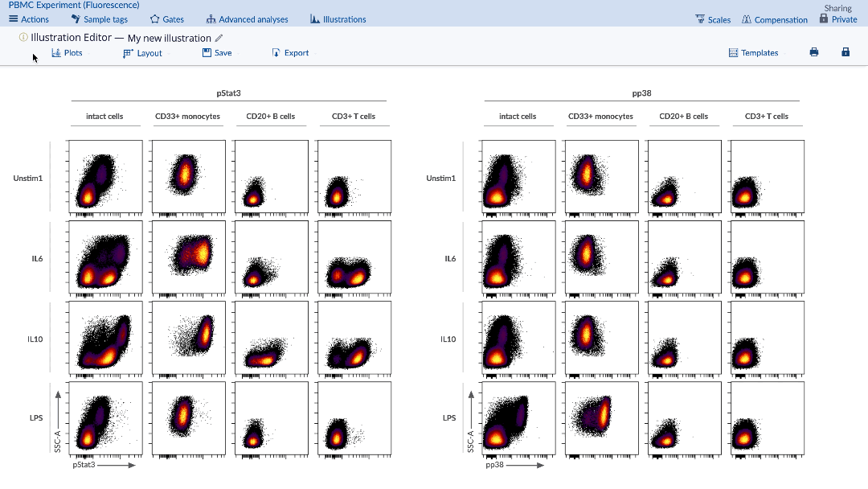Click the info icon beside Illustration Editor
The width and height of the screenshot is (868, 489).
click(23, 37)
